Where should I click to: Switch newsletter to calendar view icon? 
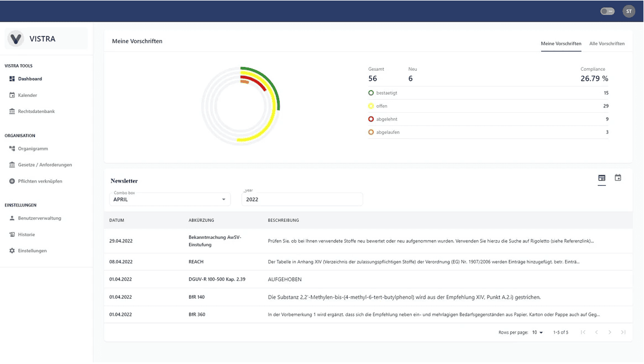[617, 178]
